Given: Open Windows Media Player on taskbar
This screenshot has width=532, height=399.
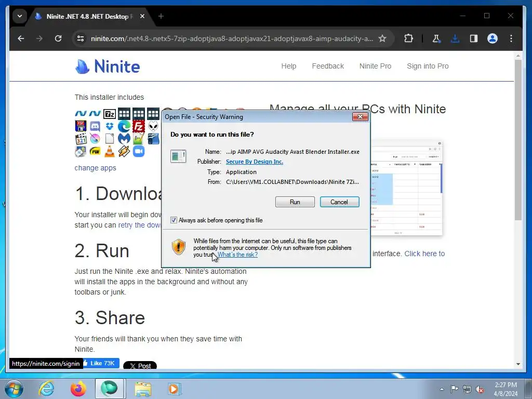Looking at the screenshot, I should (x=175, y=389).
